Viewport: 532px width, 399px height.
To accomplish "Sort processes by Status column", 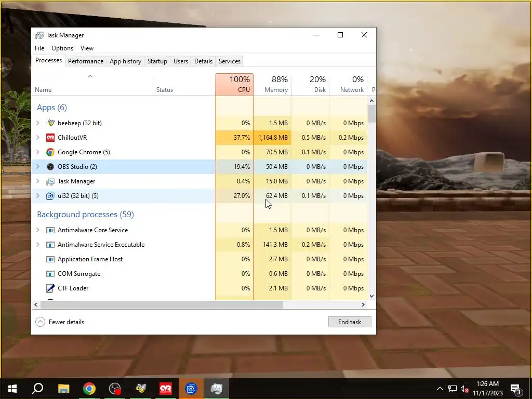I will (184, 85).
